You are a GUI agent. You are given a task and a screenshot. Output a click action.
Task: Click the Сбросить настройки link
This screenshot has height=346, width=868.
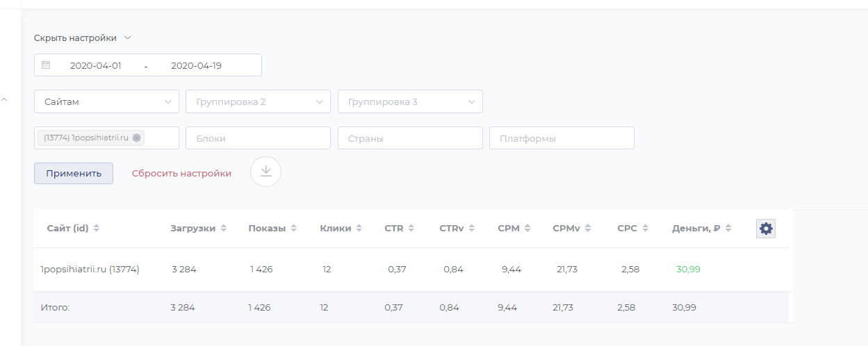coord(181,173)
